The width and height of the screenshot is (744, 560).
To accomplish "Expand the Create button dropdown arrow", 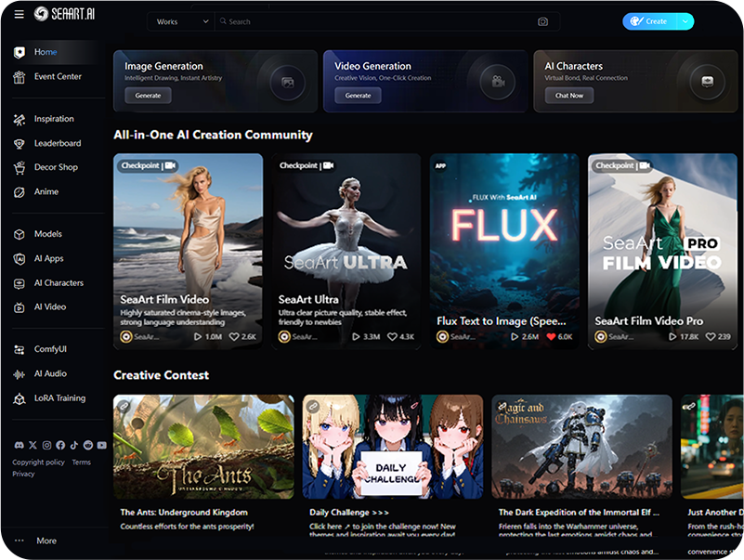I will [685, 21].
